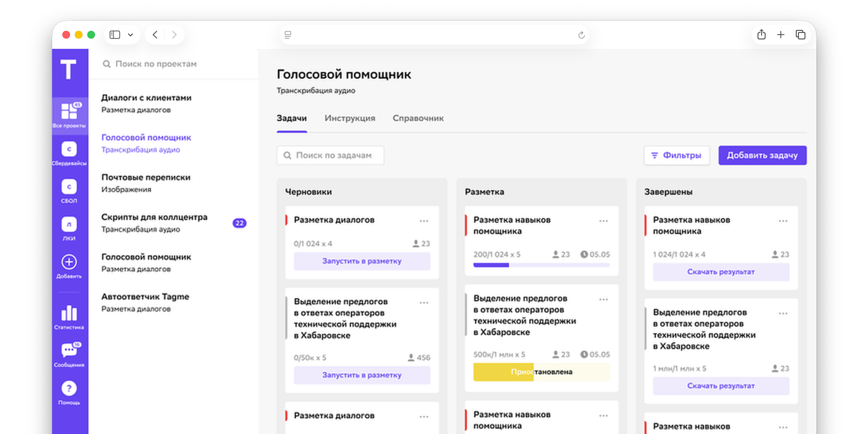Switch to the Задачи tab
The width and height of the screenshot is (868, 434).
[292, 118]
